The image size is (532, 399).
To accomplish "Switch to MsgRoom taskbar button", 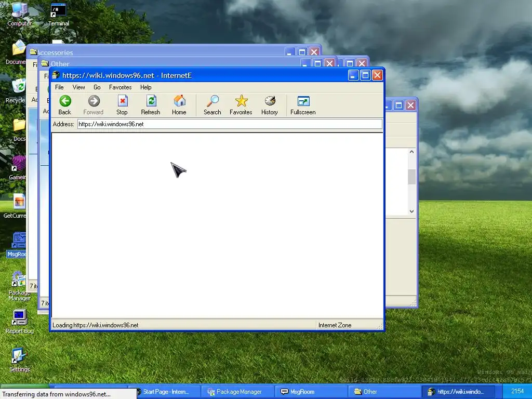I will (311, 392).
